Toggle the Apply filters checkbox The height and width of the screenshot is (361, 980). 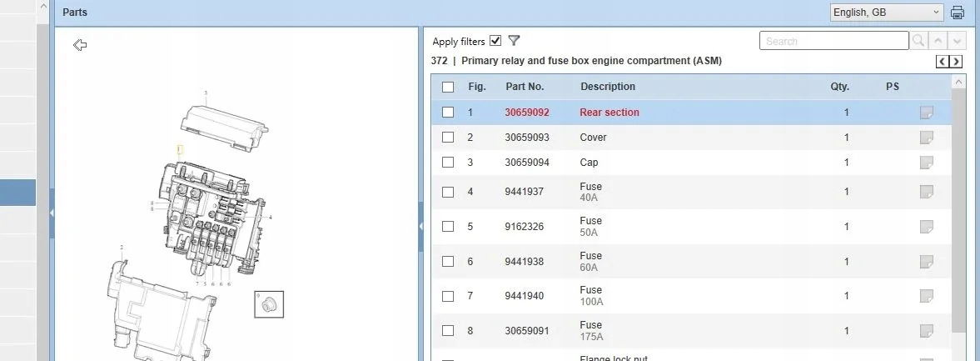pos(495,41)
